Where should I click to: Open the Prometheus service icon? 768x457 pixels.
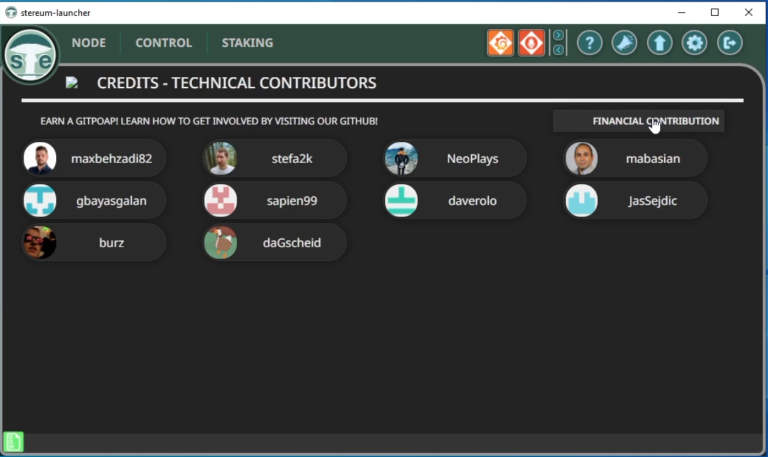(531, 43)
